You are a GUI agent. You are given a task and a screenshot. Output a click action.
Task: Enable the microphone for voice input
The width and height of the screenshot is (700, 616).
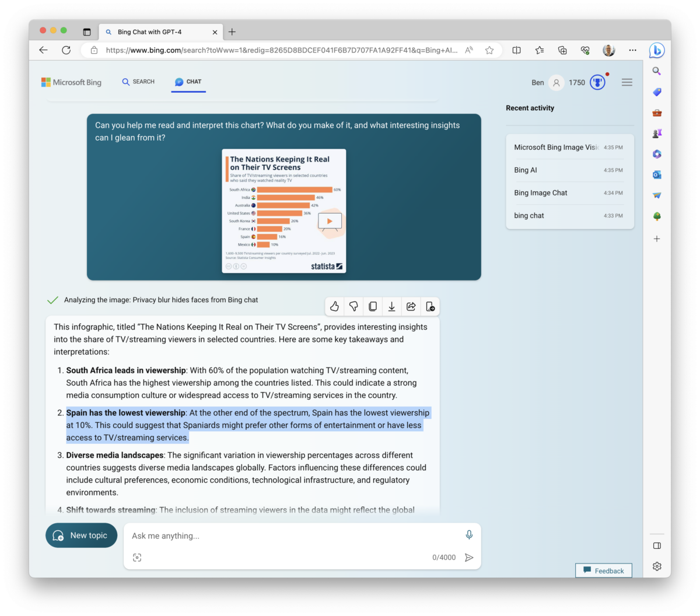[x=469, y=534]
